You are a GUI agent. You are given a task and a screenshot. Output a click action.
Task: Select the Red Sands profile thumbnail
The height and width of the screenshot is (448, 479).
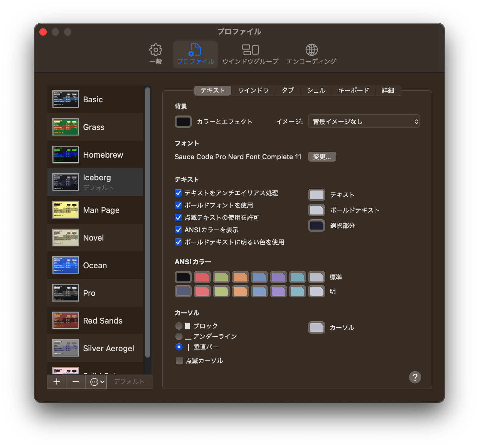click(66, 320)
